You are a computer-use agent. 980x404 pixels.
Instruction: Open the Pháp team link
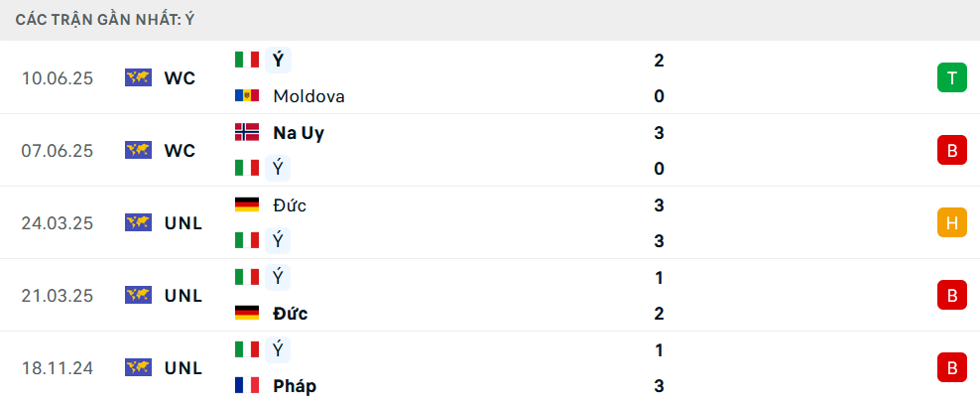coord(295,385)
